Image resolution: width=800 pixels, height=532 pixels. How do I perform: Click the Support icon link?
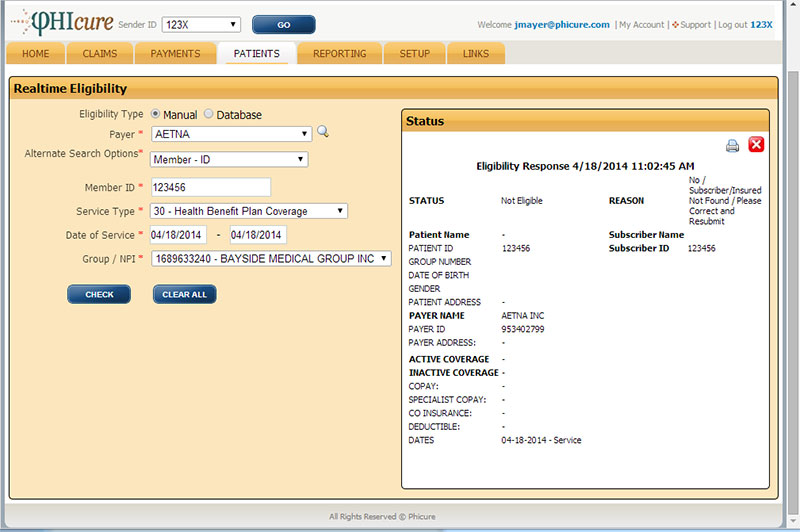(691, 24)
